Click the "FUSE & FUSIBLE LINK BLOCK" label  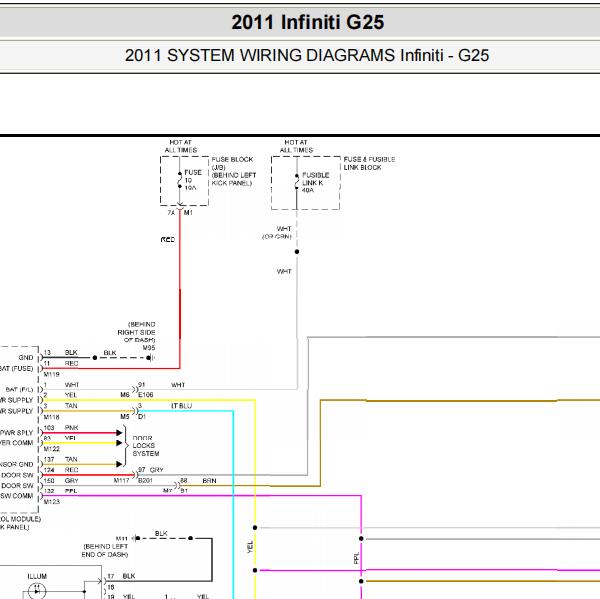pyautogui.click(x=369, y=163)
